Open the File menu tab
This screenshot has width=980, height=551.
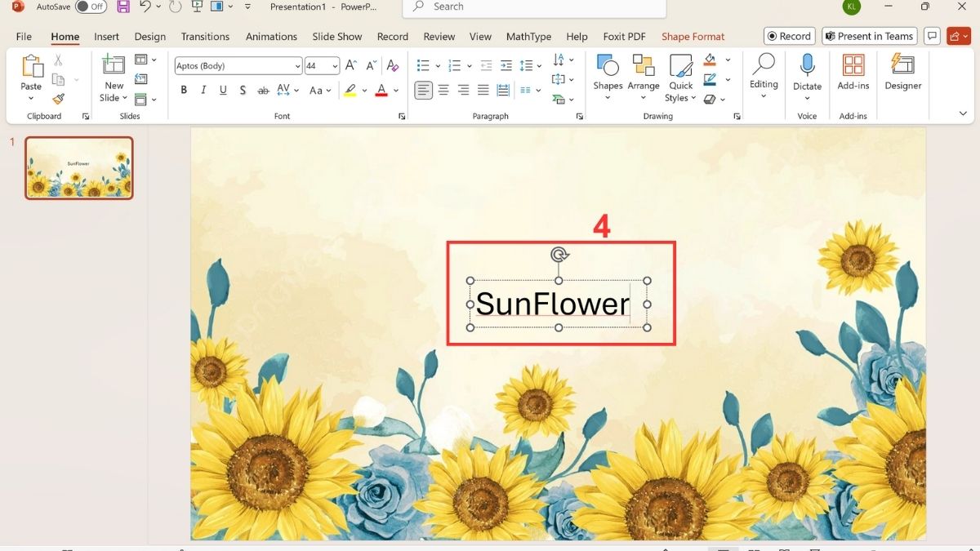(x=24, y=37)
